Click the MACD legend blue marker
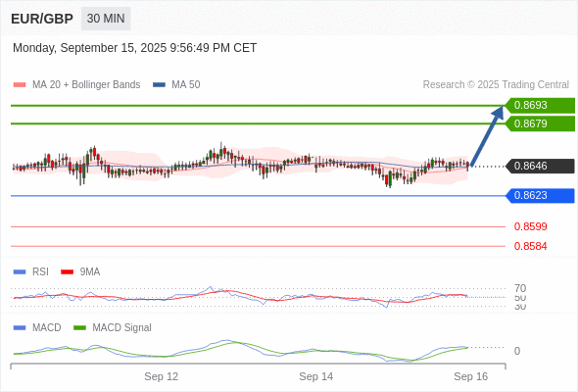 coord(20,328)
